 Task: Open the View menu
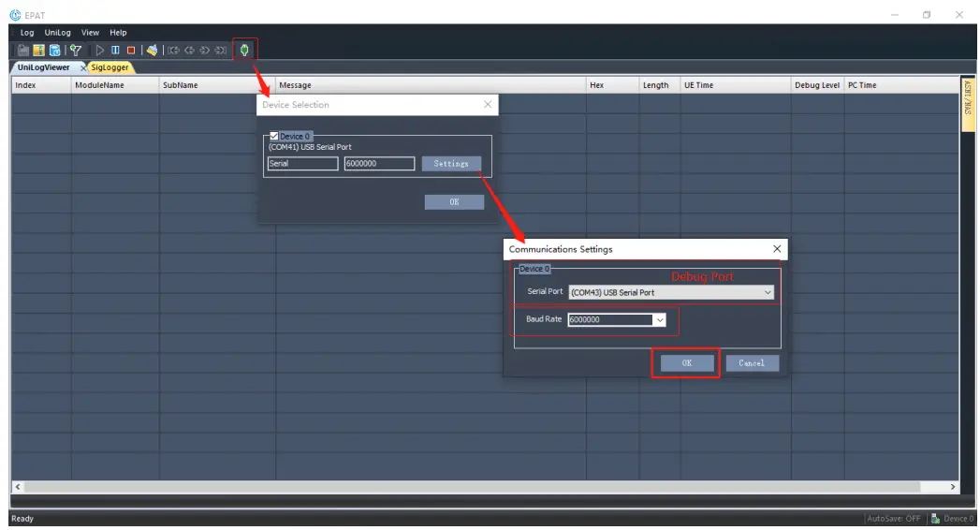point(90,33)
